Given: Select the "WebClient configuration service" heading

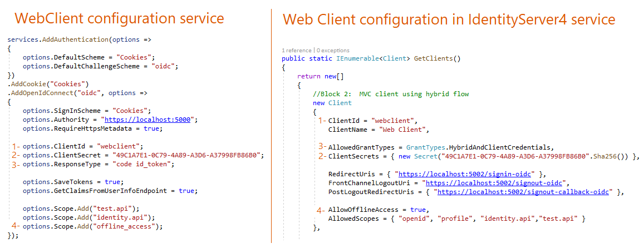Looking at the screenshot, I should click(x=119, y=18).
